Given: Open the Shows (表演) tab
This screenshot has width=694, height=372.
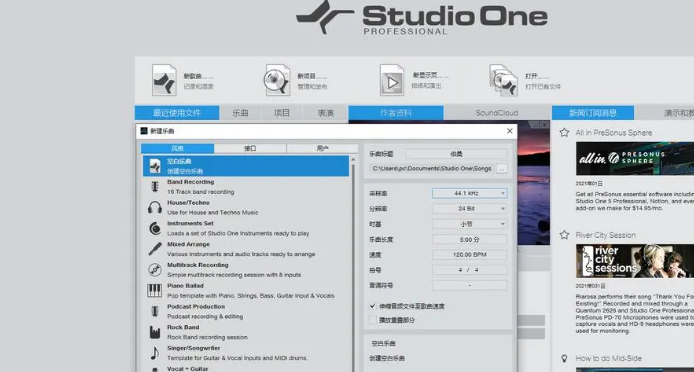Looking at the screenshot, I should (325, 113).
